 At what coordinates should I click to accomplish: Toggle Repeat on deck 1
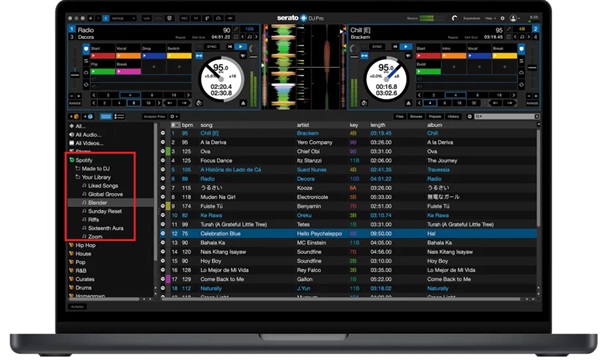pyautogui.click(x=180, y=37)
